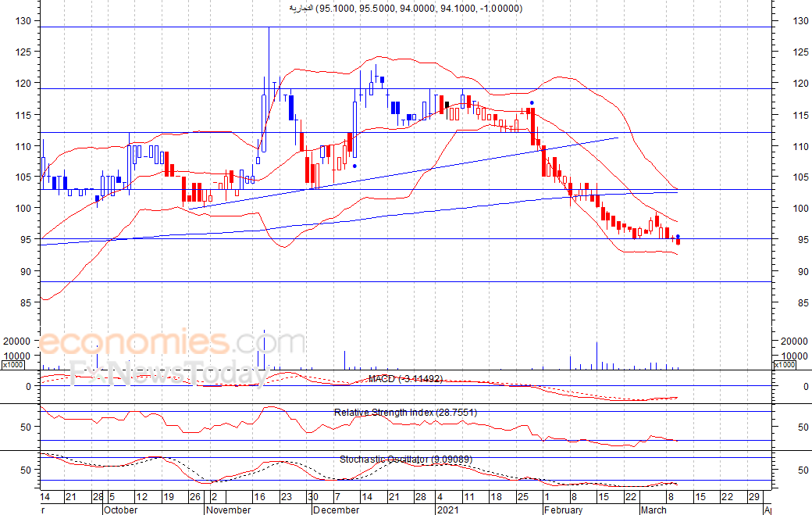The height and width of the screenshot is (515, 812).
Task: Click the last red candlestick near 94
Action: coord(678,241)
